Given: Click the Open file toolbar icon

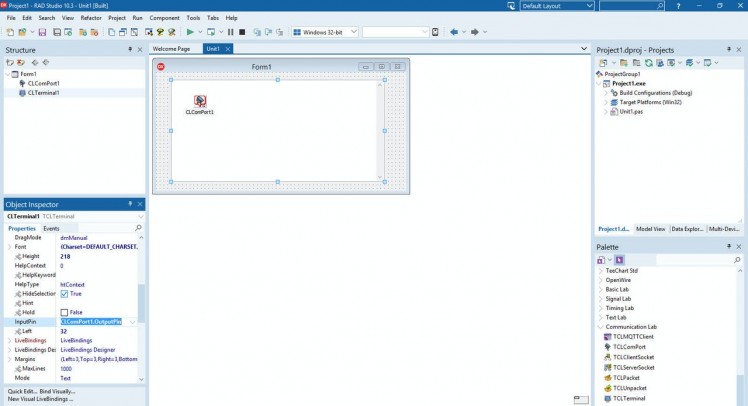Looking at the screenshot, I should [x=22, y=32].
